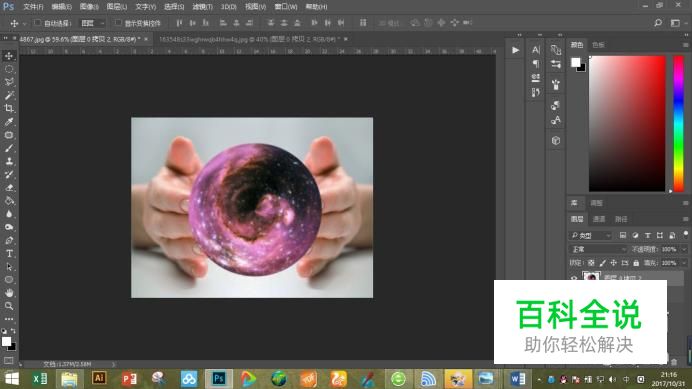
Task: Click foreground color swatch in Color panel
Action: tap(575, 62)
